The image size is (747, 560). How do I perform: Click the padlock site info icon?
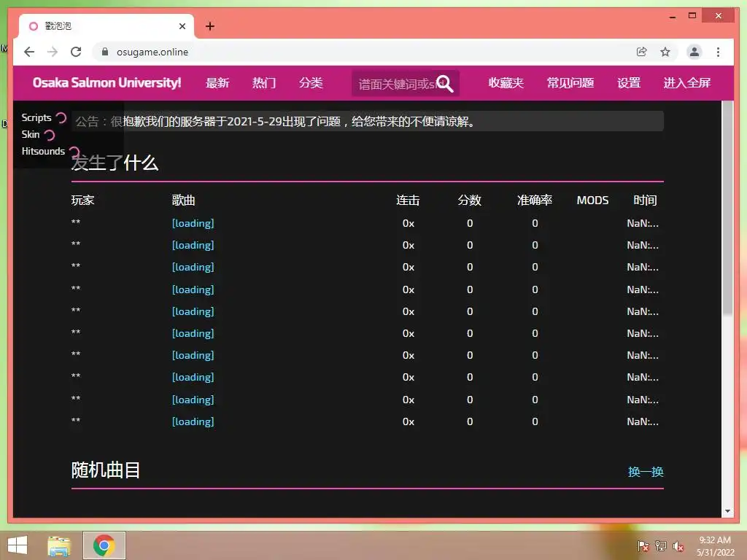click(x=105, y=52)
